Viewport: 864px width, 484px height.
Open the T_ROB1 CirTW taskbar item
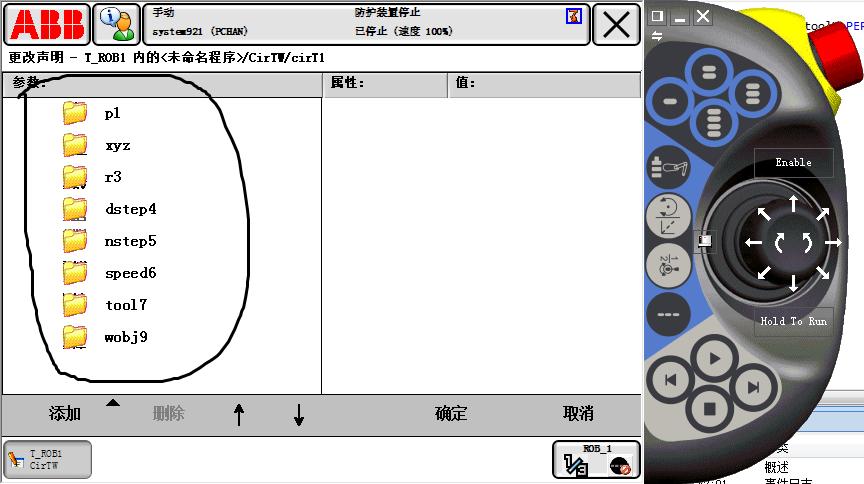click(x=47, y=459)
